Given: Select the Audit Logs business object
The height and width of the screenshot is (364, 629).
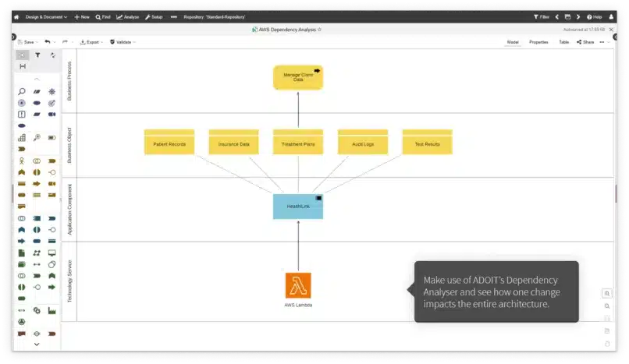Looking at the screenshot, I should [x=363, y=142].
